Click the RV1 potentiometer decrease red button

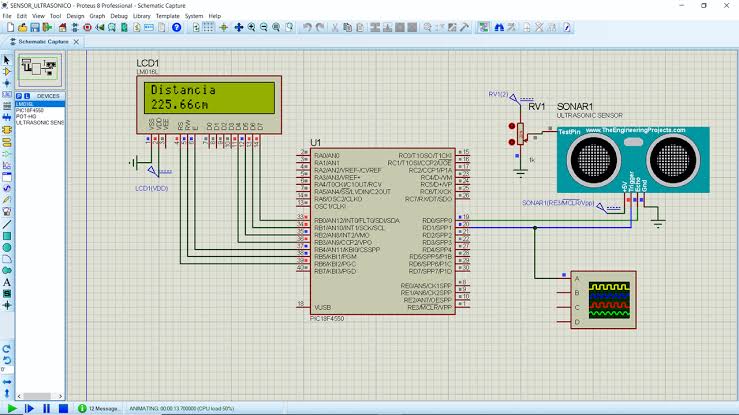(x=512, y=142)
